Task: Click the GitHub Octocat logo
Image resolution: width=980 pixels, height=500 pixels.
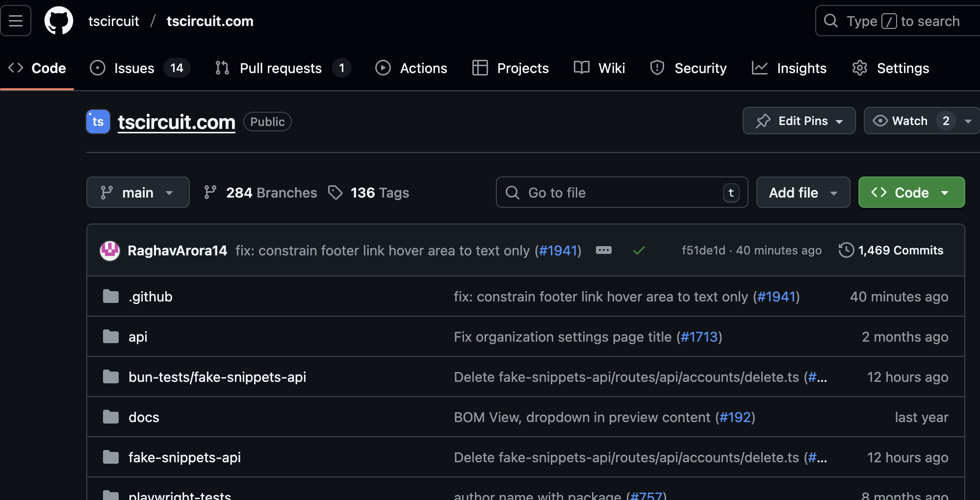Action: [x=59, y=21]
